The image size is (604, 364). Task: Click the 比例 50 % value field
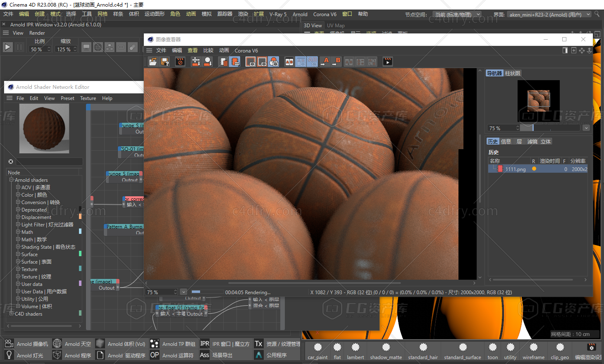click(40, 49)
